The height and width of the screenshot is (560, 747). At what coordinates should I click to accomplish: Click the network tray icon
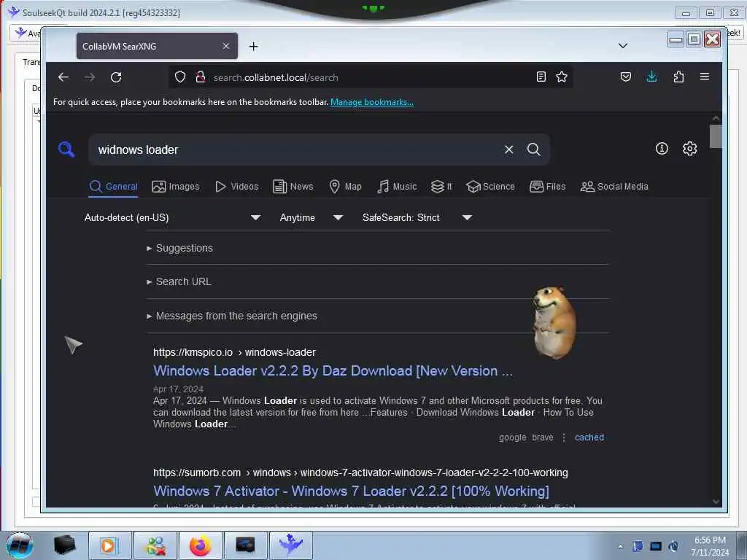[x=656, y=546]
